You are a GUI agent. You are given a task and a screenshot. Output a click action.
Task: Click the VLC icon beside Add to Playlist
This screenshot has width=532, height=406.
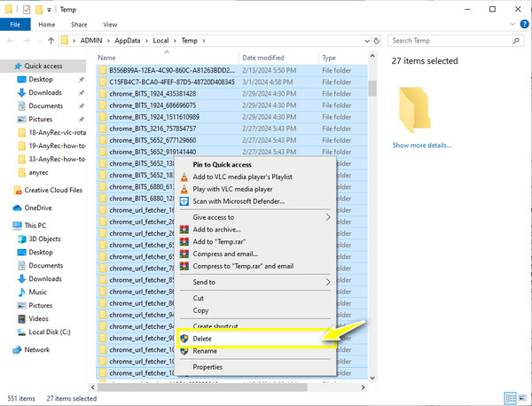click(x=184, y=176)
